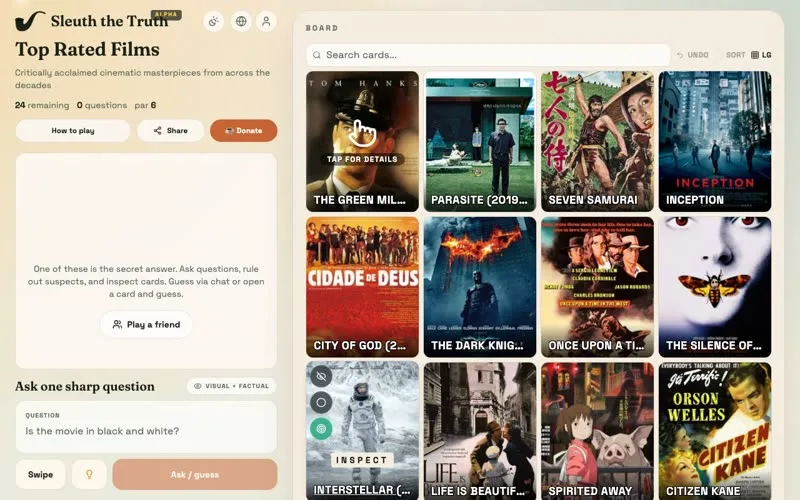800x500 pixels.
Task: Click the green target icon on Interstellar
Action: pos(321,429)
